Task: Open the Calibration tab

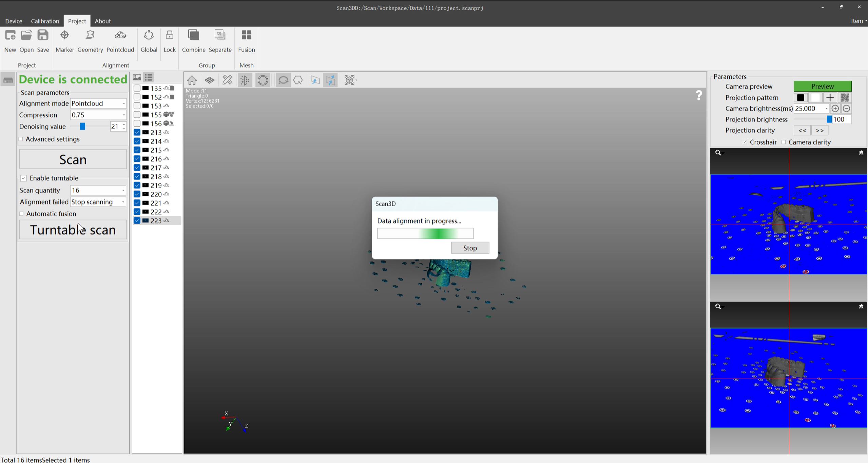Action: (x=45, y=21)
